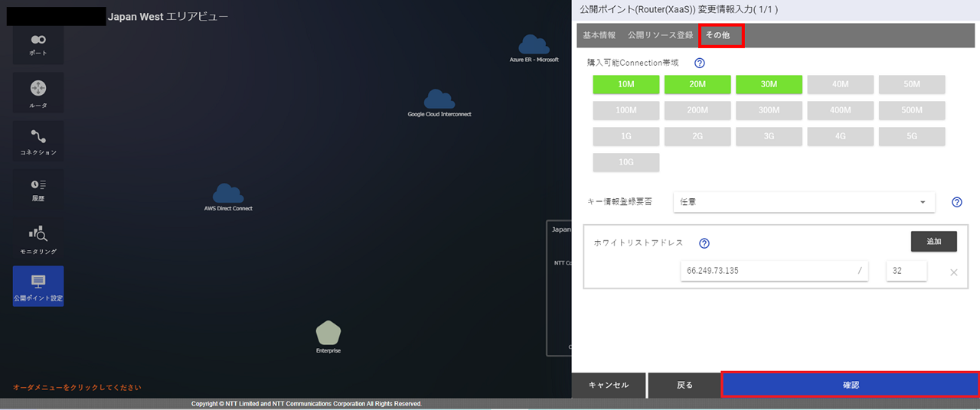Click the 追加 add button

(934, 241)
